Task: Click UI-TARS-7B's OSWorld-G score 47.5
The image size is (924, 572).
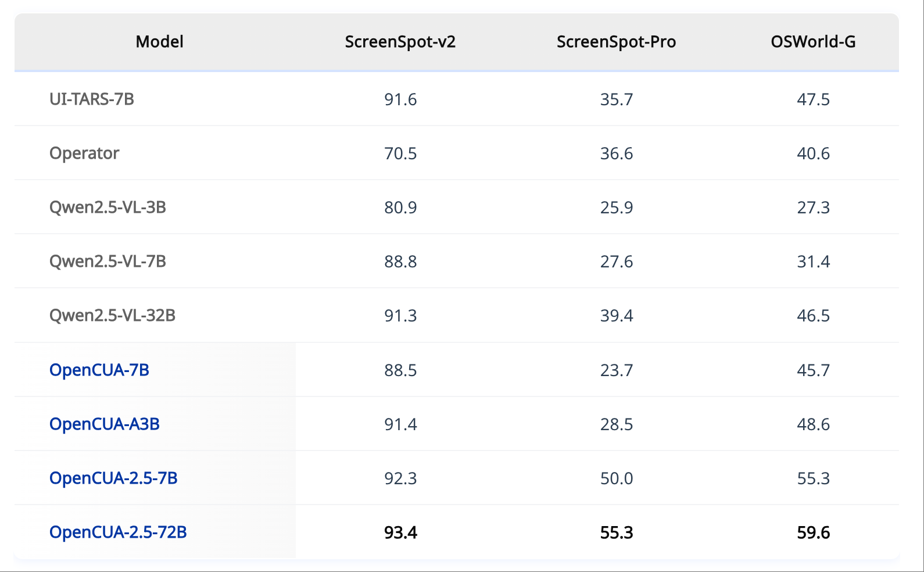Action: pyautogui.click(x=813, y=99)
